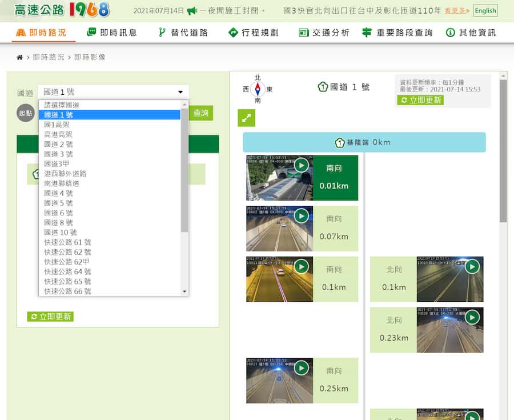Viewport: 514px width, 420px height.
Task: Click the 看更多 news link
Action: click(457, 11)
